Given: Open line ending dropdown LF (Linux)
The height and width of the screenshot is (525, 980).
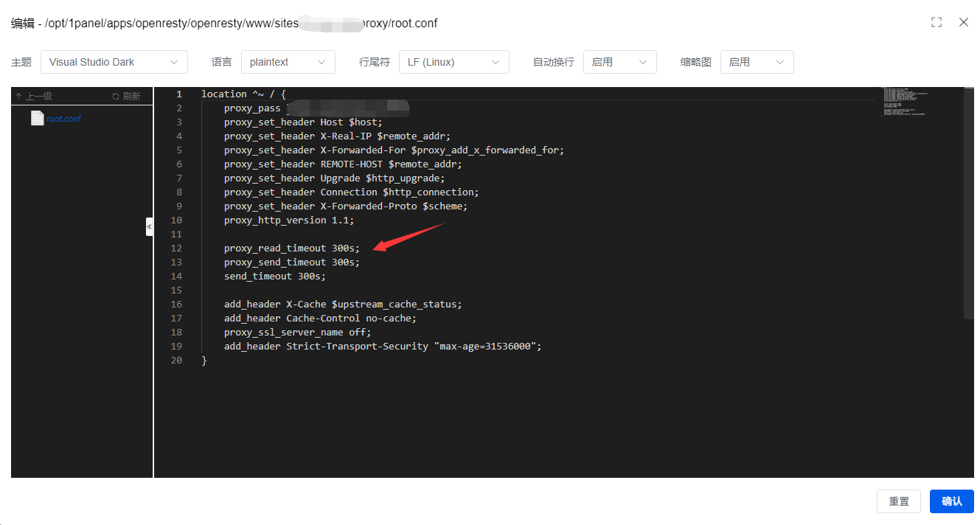Looking at the screenshot, I should point(453,62).
